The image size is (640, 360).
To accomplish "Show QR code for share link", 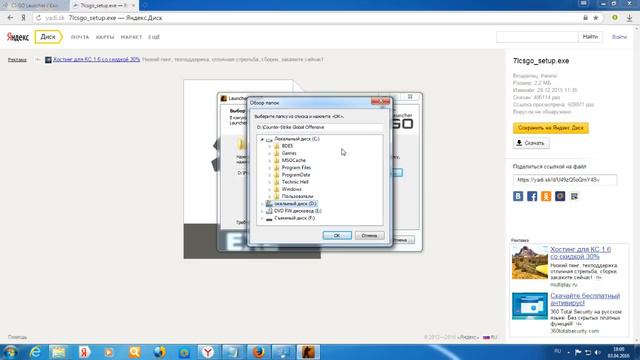I will tap(574, 196).
